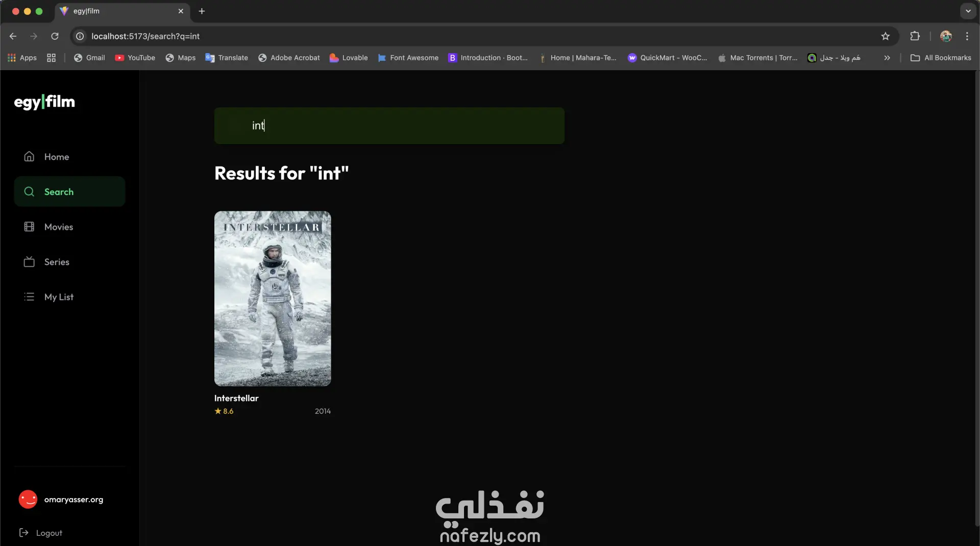The image size is (980, 546).
Task: Click the red user avatar icon
Action: coord(28,500)
